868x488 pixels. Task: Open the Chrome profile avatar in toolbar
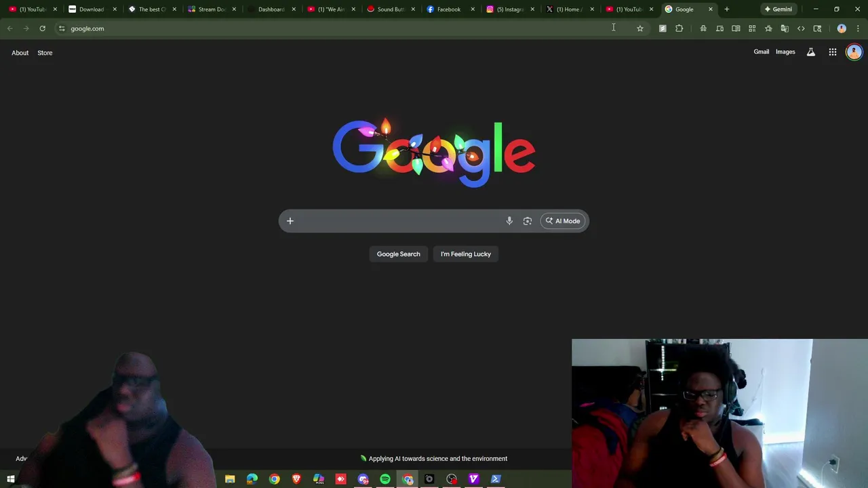point(842,28)
